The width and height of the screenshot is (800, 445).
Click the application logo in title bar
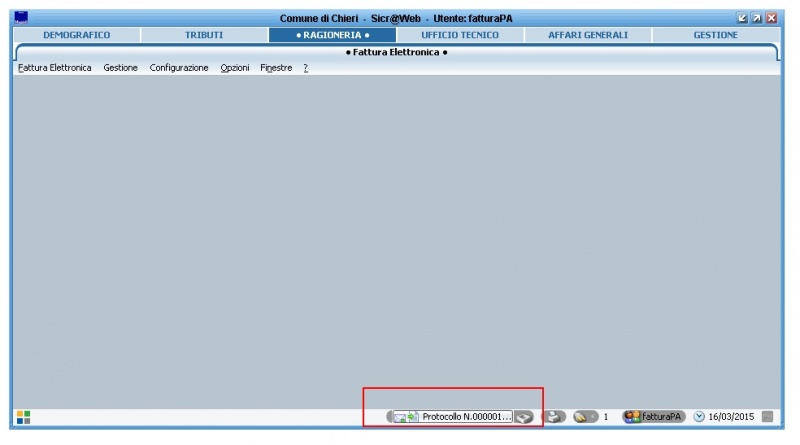21,18
